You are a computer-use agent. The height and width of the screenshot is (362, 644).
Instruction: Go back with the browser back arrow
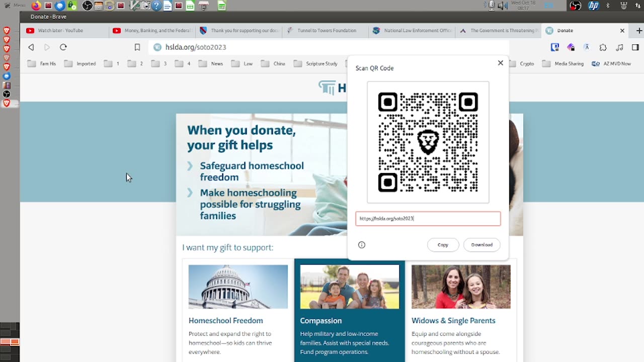(x=31, y=47)
